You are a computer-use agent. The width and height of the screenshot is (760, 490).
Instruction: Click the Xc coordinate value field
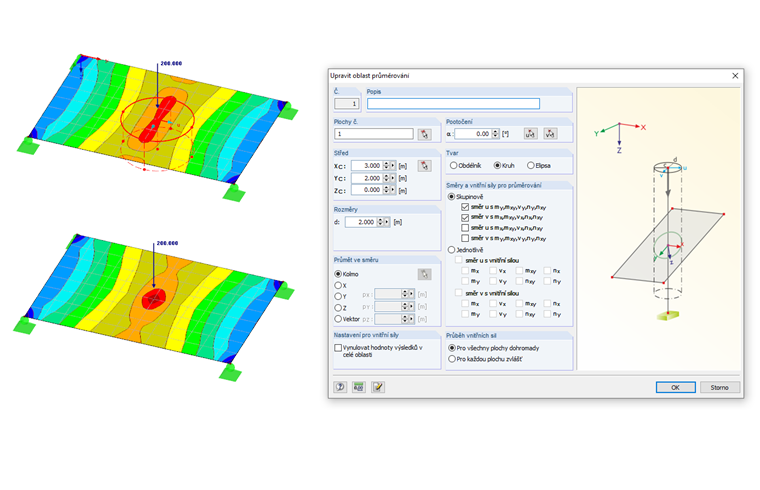(367, 166)
